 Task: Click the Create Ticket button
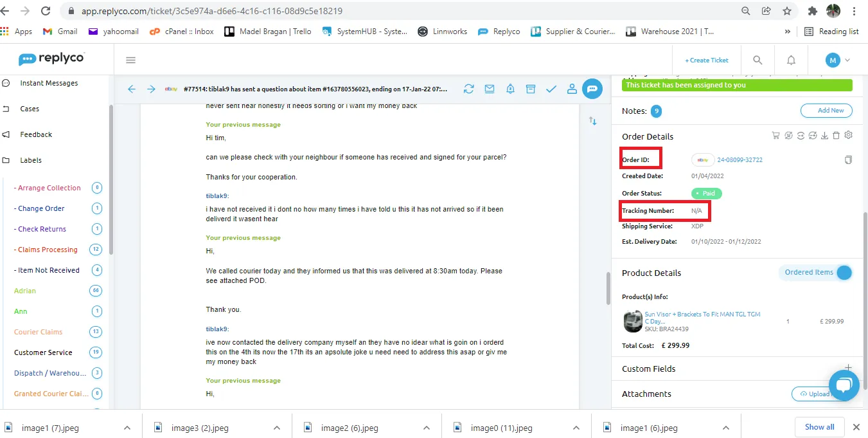(x=707, y=60)
